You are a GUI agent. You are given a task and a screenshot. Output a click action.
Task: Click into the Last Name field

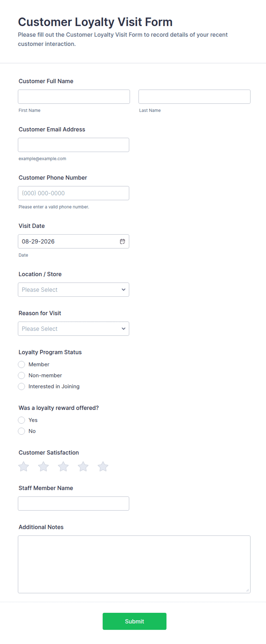(x=194, y=97)
